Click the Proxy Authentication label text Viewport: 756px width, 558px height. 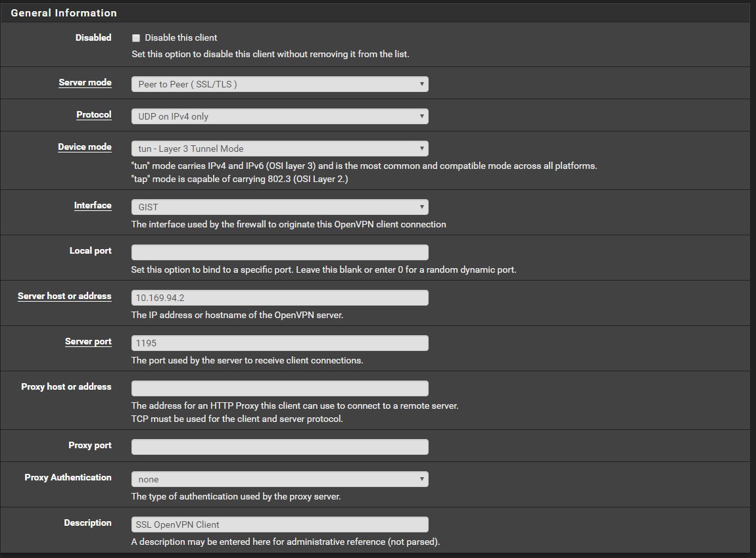[68, 477]
